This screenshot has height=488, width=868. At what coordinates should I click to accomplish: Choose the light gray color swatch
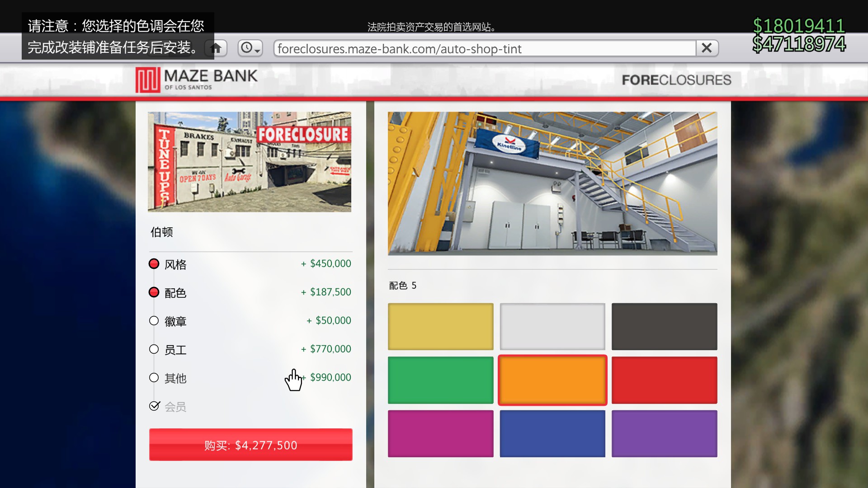click(552, 326)
